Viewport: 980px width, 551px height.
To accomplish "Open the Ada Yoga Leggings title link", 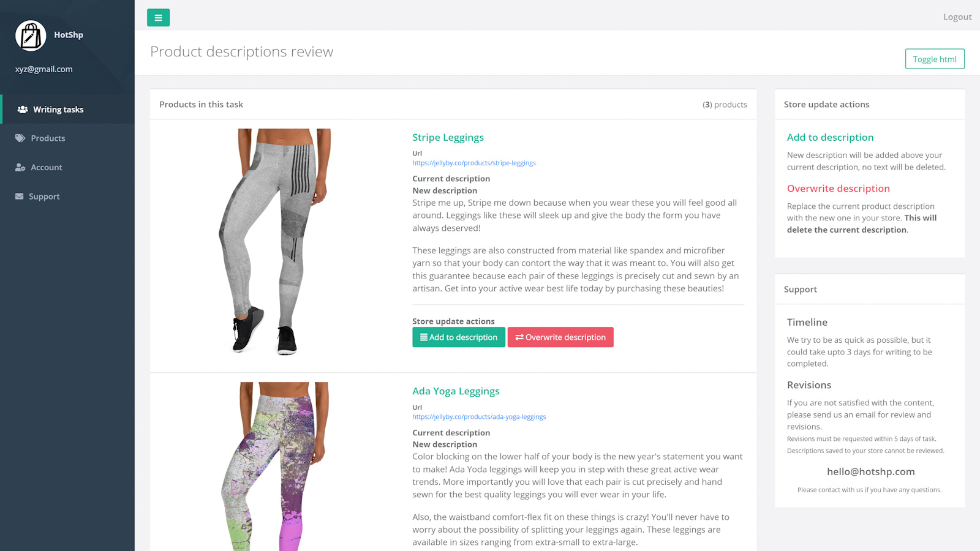I will pos(456,391).
